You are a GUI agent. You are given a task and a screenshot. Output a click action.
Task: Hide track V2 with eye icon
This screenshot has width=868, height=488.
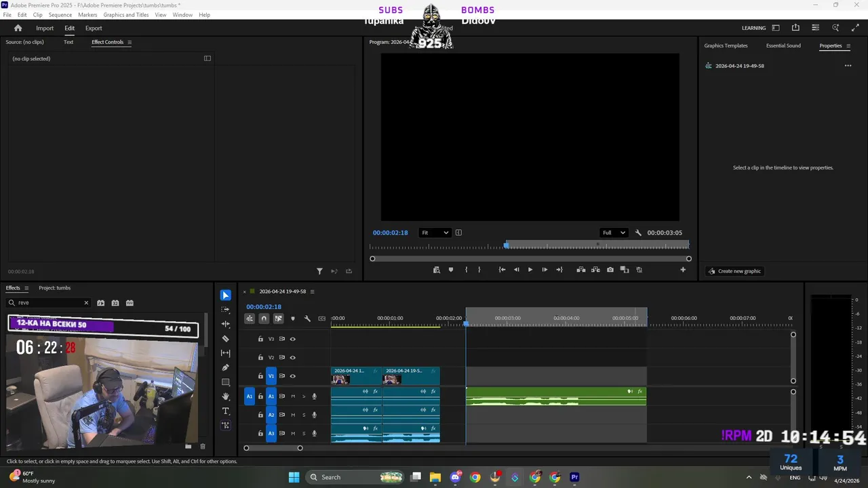(x=293, y=357)
